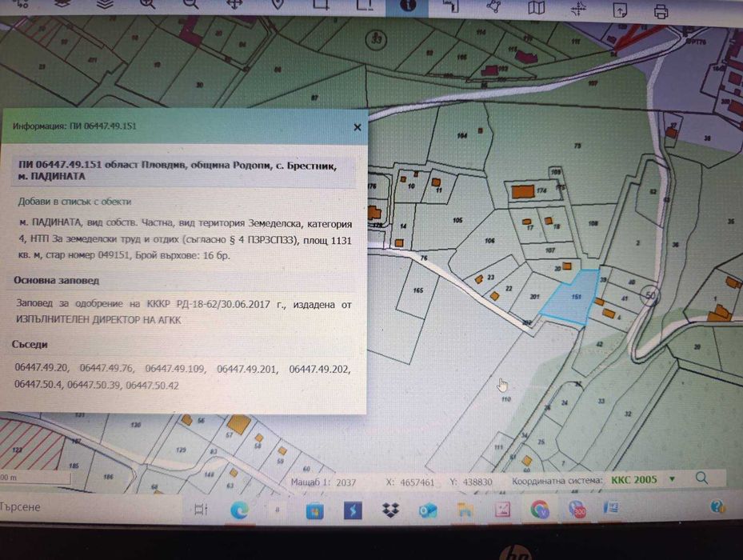The width and height of the screenshot is (743, 560).
Task: Click the center/crosshair arrows tool
Action: pyautogui.click(x=578, y=9)
